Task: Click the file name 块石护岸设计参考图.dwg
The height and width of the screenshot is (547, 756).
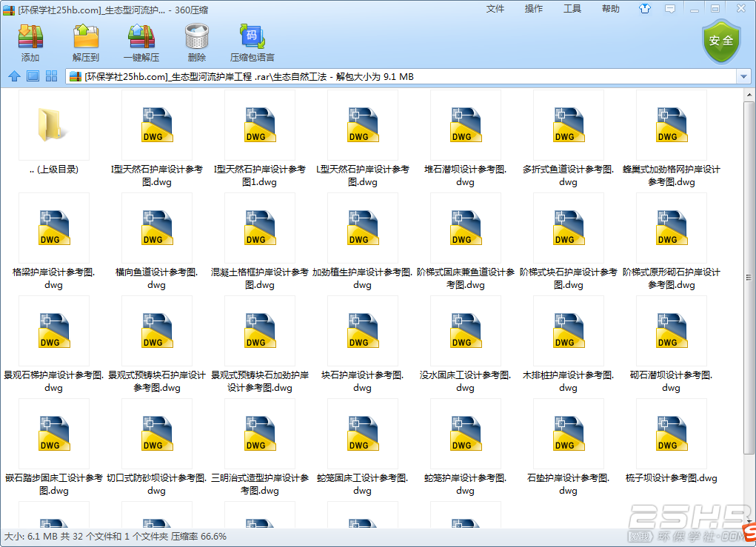Action: tap(363, 381)
